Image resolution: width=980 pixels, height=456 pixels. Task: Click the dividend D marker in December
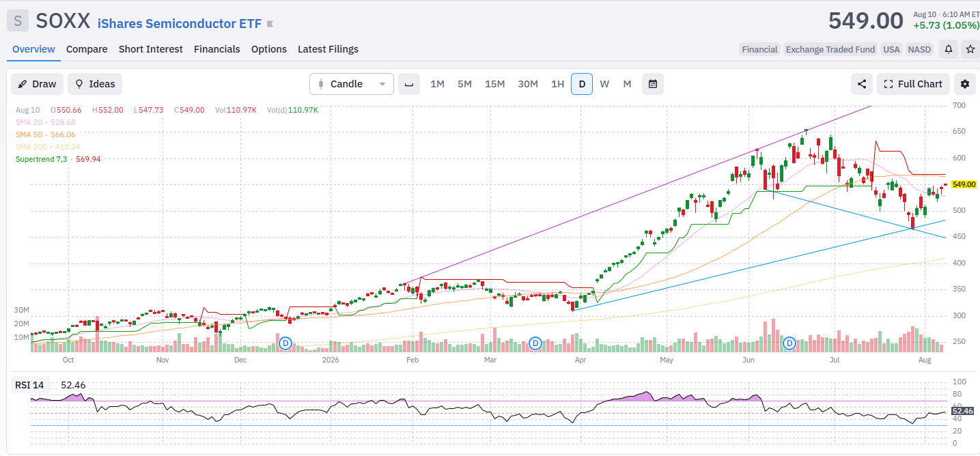pos(285,343)
